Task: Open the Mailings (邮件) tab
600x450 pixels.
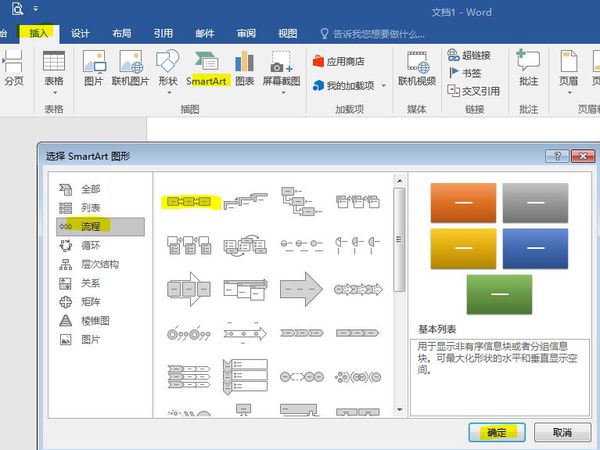Action: pos(205,34)
